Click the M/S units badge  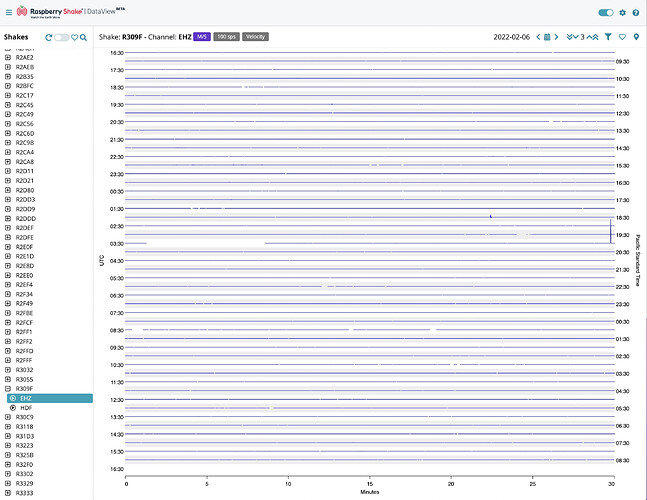(202, 37)
